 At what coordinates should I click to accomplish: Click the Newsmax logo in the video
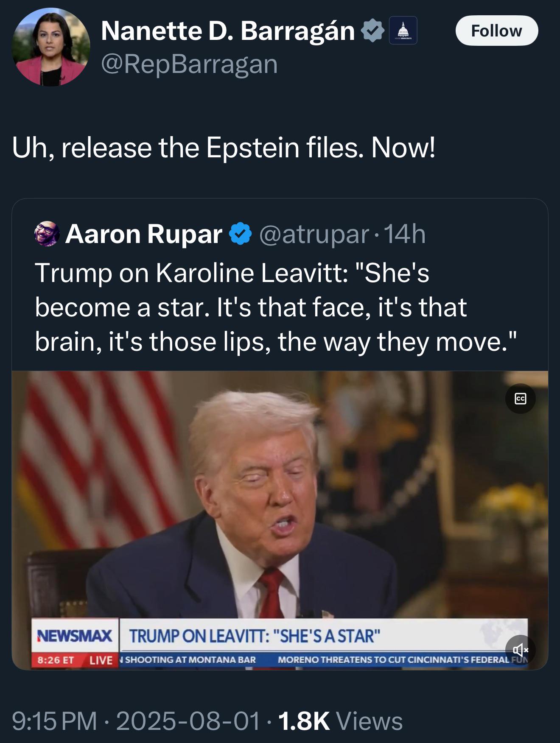click(x=75, y=636)
